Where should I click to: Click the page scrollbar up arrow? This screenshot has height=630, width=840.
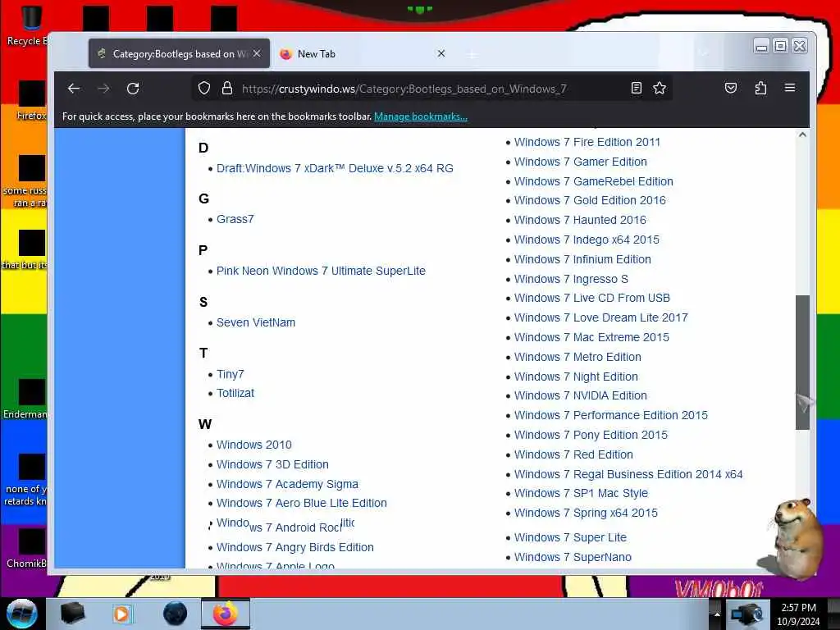(802, 135)
